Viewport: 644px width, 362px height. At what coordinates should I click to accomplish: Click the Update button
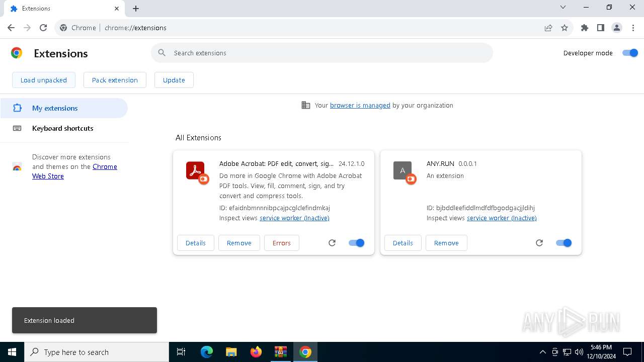pyautogui.click(x=174, y=80)
